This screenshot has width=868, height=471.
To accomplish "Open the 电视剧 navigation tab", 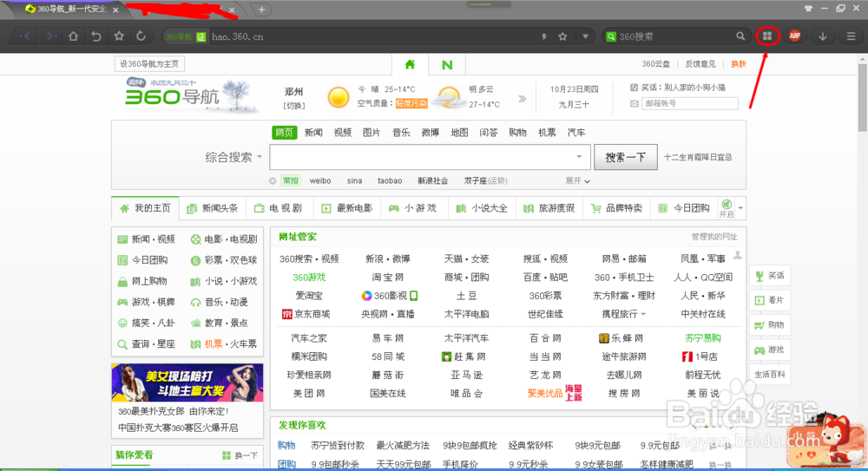I will [x=279, y=208].
